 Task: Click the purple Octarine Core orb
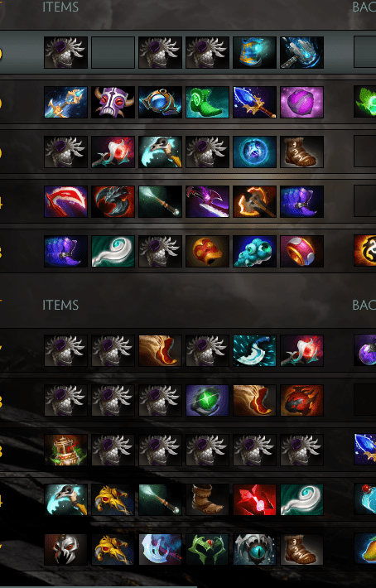[301, 103]
